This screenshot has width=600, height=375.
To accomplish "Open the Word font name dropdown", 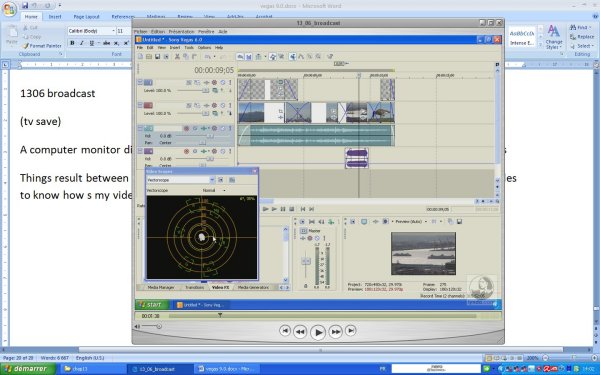I will pos(113,31).
